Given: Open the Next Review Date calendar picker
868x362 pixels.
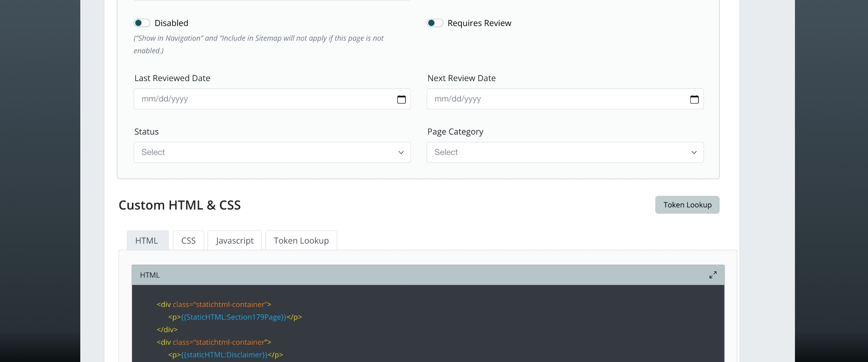Looking at the screenshot, I should coord(694,99).
